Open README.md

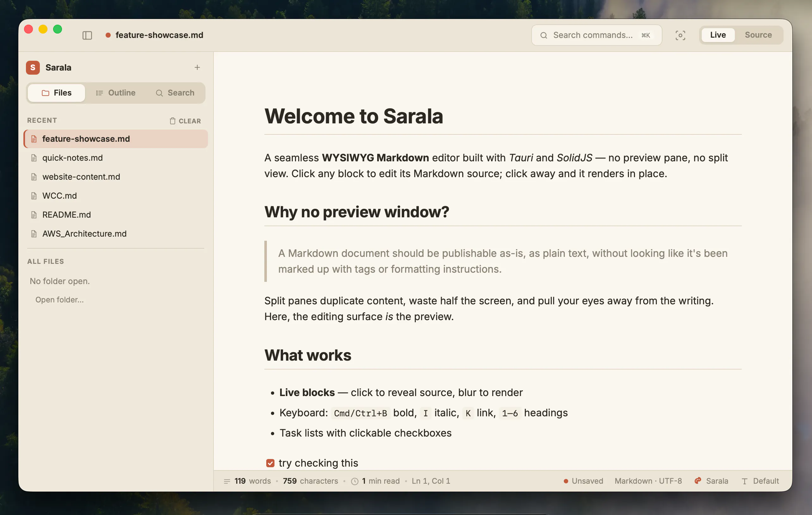click(116, 214)
